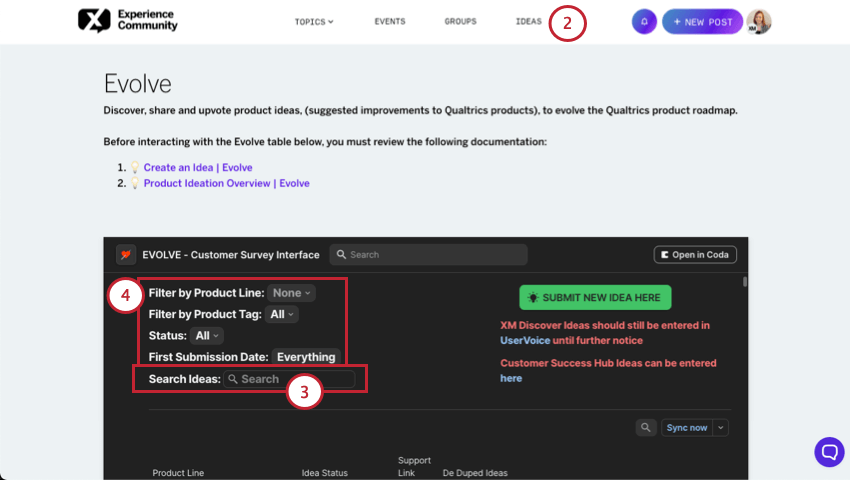Navigate to Groups

click(x=460, y=21)
